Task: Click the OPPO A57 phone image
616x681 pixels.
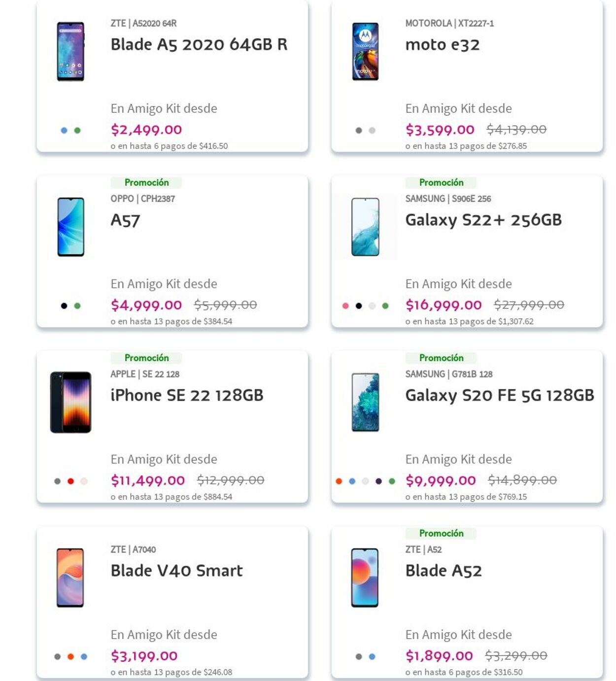Action: (71, 227)
